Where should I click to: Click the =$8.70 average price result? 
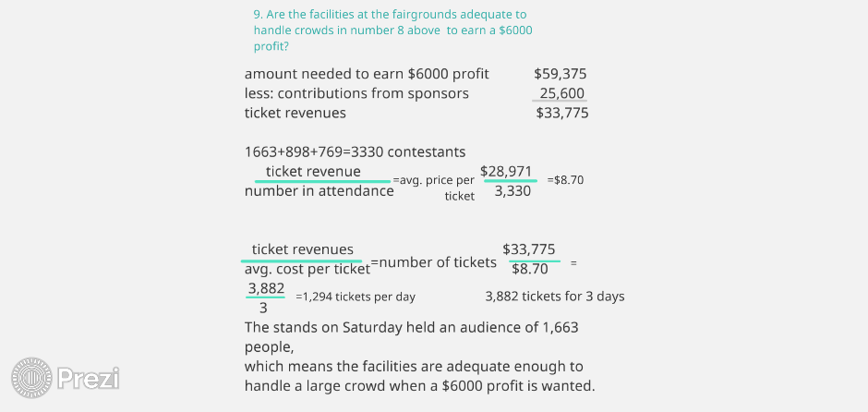[x=565, y=180]
